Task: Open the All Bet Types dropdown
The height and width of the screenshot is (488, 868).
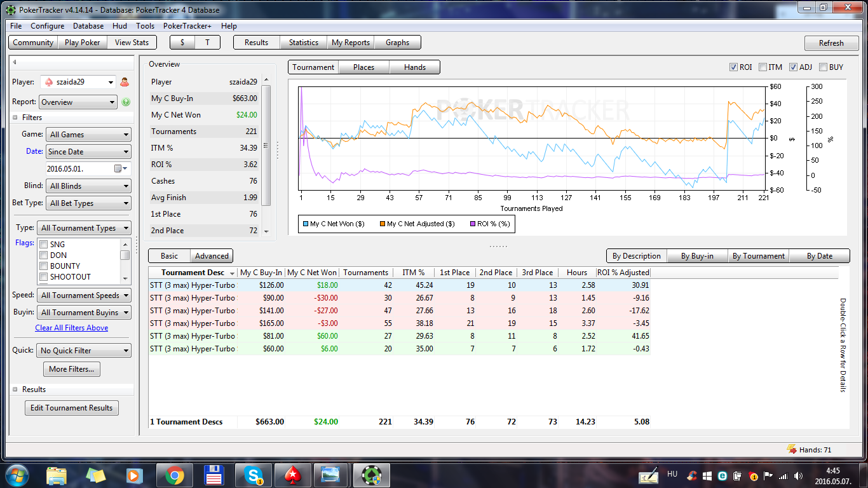Action: coord(88,203)
